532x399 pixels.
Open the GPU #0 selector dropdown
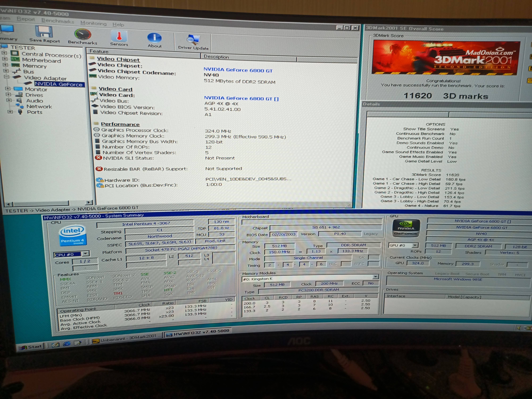415,245
